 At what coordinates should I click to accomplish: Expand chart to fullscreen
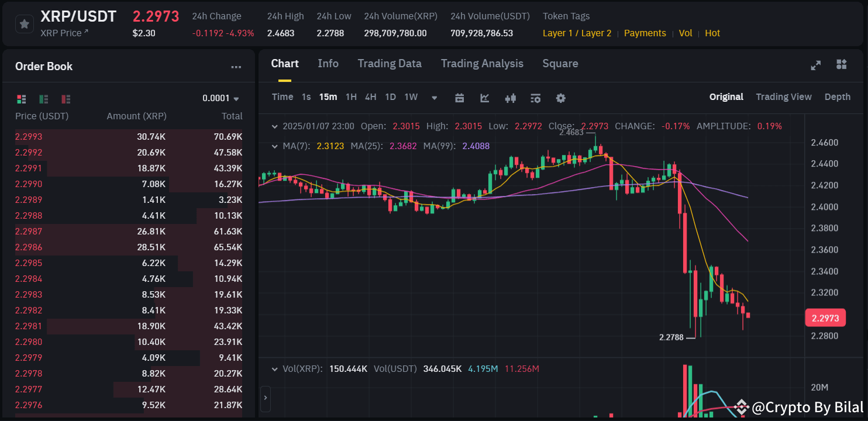(x=815, y=65)
